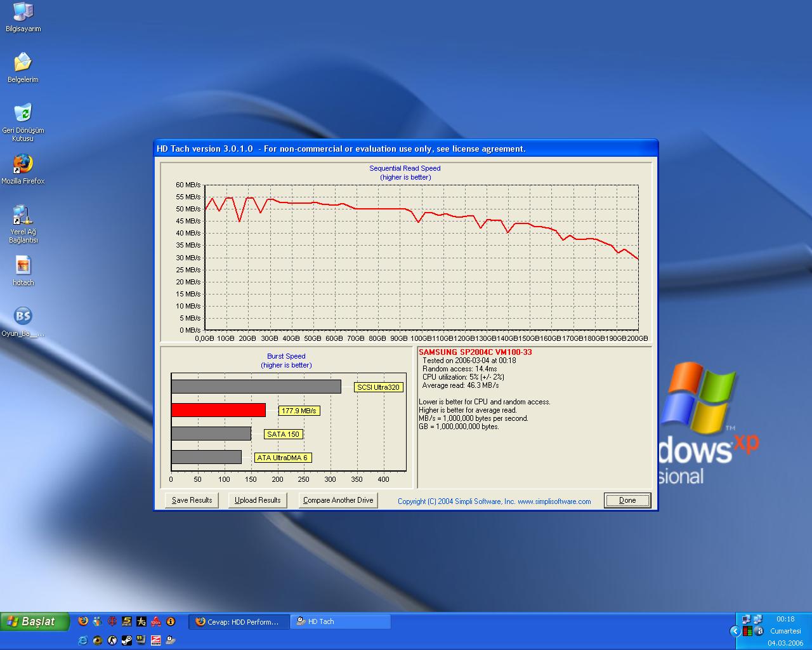Screen dimensions: 812x650
Task: Open the Bilgisayarım desktop icon
Action: [x=23, y=17]
